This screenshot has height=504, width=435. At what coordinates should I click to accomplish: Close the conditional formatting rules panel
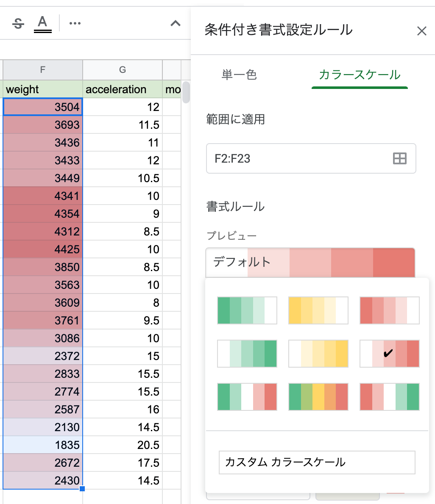[x=421, y=31]
